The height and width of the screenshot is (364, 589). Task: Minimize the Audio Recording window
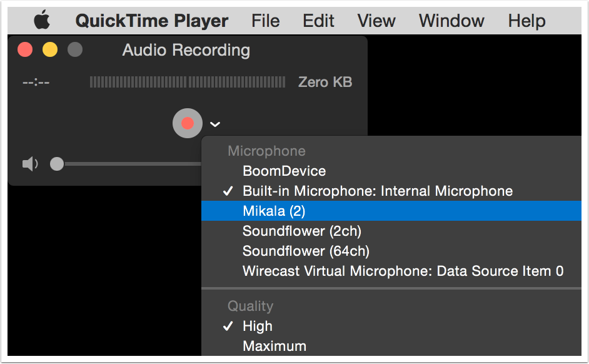(50, 50)
